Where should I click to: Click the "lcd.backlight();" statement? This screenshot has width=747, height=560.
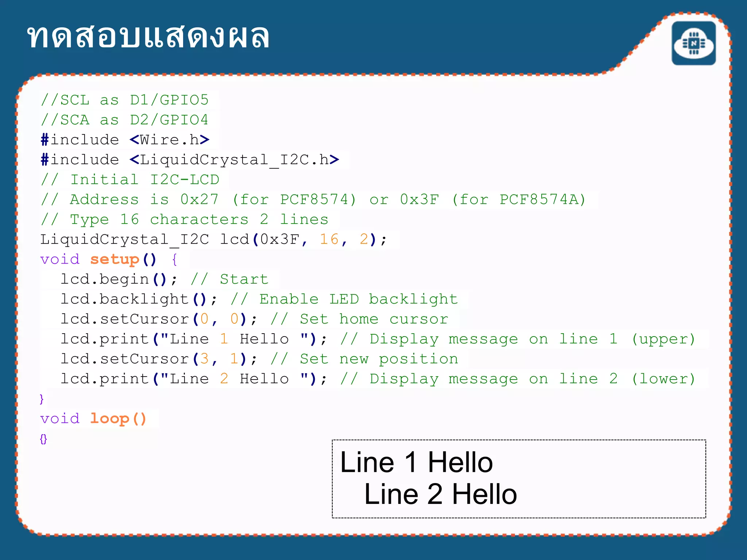(x=139, y=299)
